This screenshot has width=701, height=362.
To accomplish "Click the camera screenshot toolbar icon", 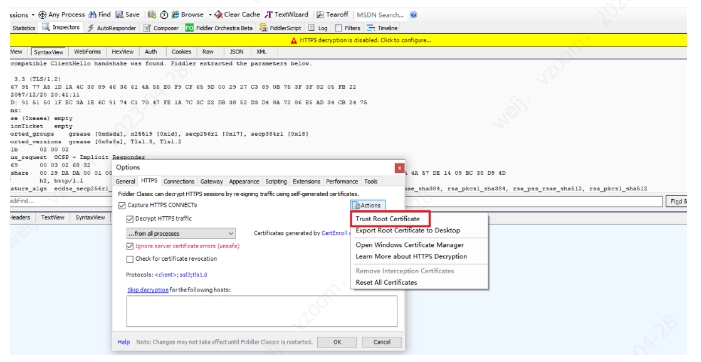I will click(x=152, y=15).
